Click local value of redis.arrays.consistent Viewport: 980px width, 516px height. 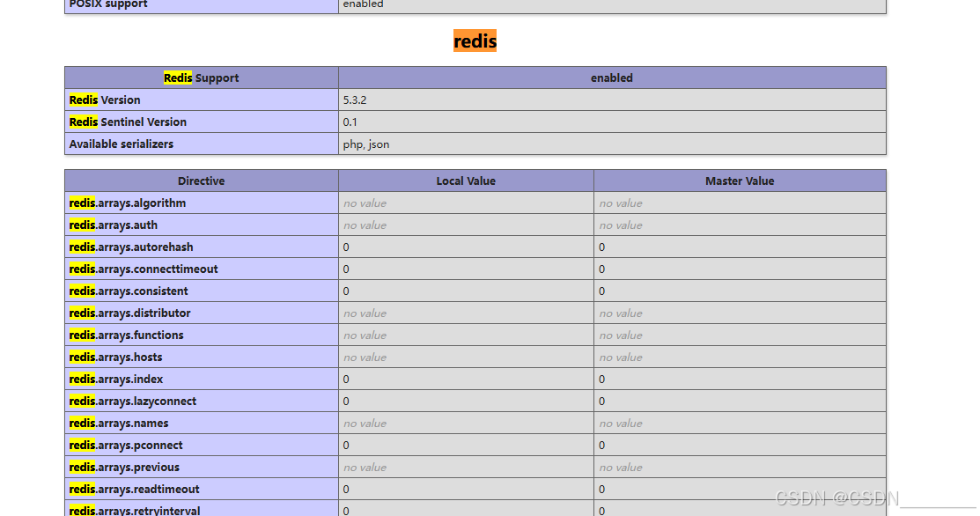pyautogui.click(x=467, y=291)
